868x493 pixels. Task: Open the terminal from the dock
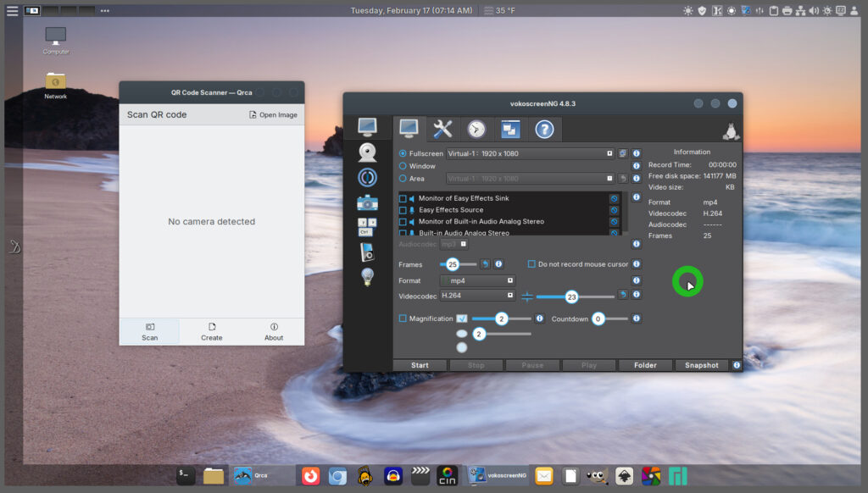pos(186,475)
